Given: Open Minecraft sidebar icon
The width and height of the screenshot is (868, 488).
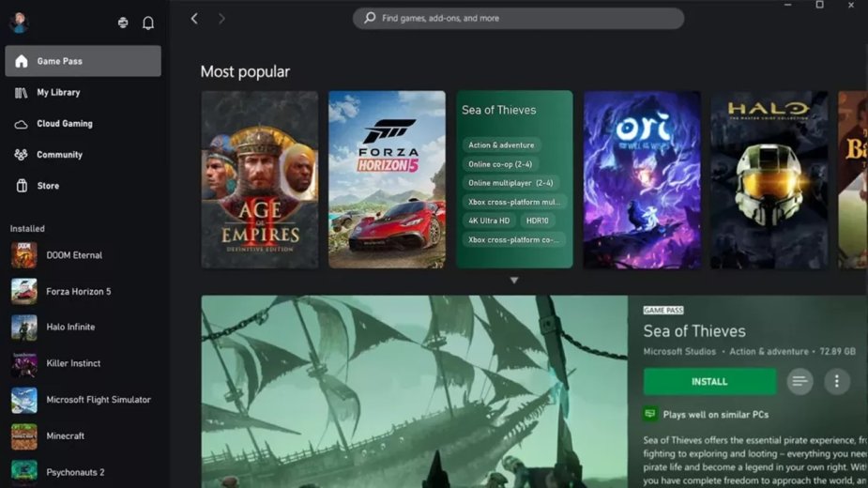Looking at the screenshot, I should pyautogui.click(x=23, y=436).
